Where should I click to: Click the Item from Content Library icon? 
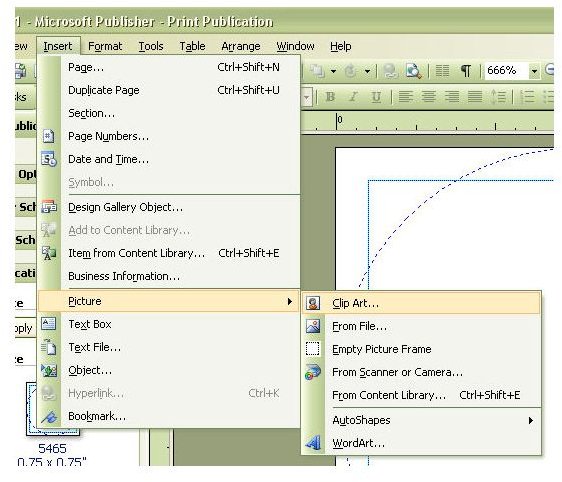pyautogui.click(x=49, y=253)
